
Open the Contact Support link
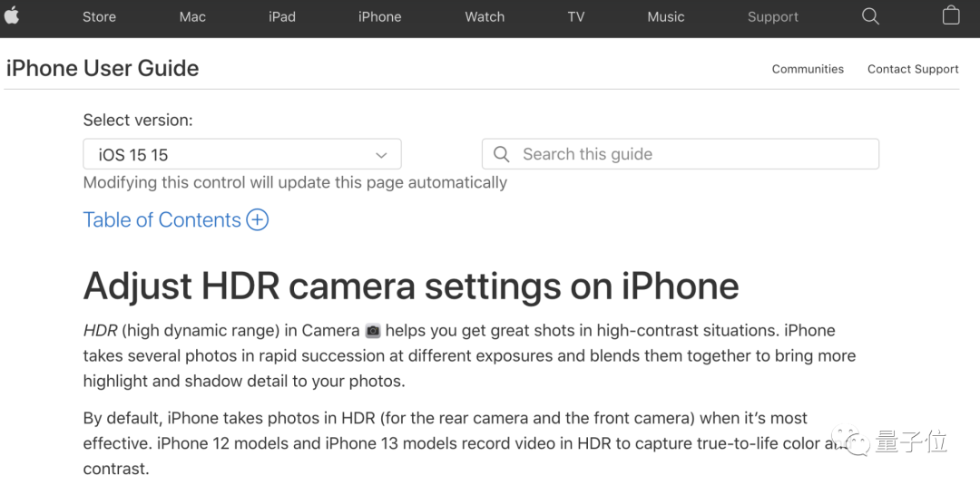[x=913, y=69]
